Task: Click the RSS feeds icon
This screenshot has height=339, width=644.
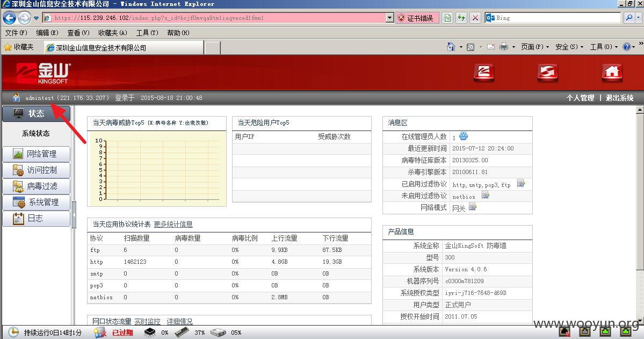Action: 471,47
